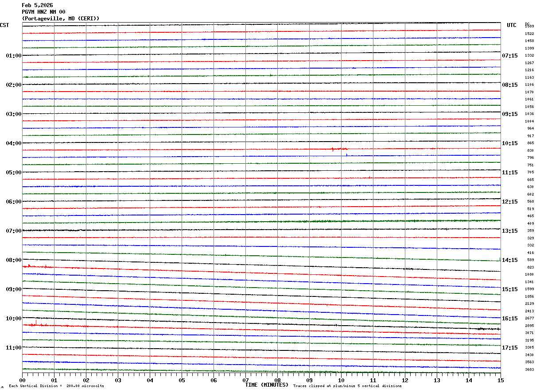Screen dimensions: 536x392
Task: Select the '09:00' CST time label
Action: click(13, 289)
